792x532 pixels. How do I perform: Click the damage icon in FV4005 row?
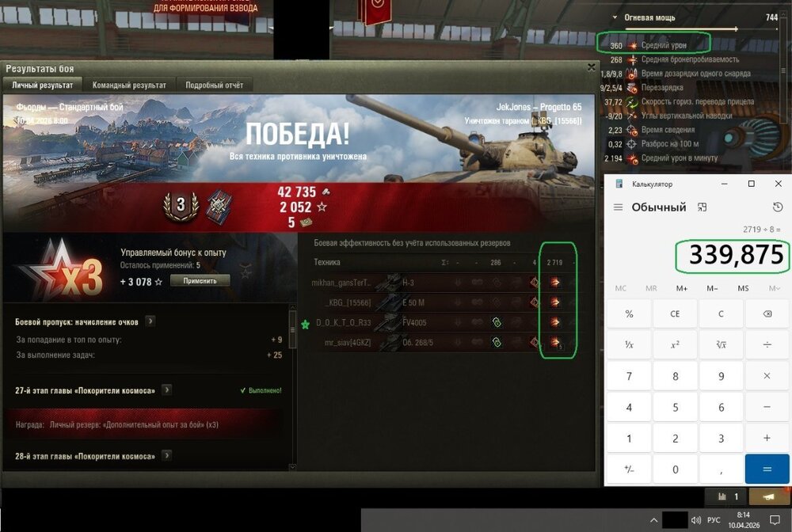point(554,322)
